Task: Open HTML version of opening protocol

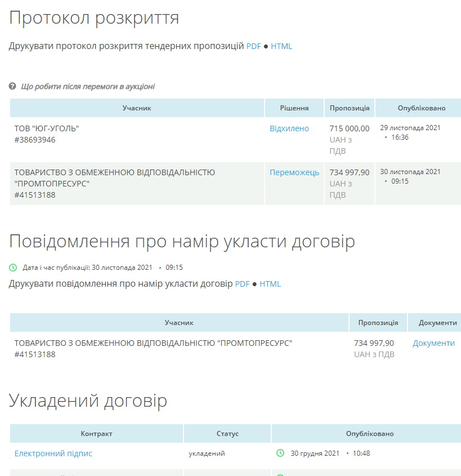Action: pos(281,46)
